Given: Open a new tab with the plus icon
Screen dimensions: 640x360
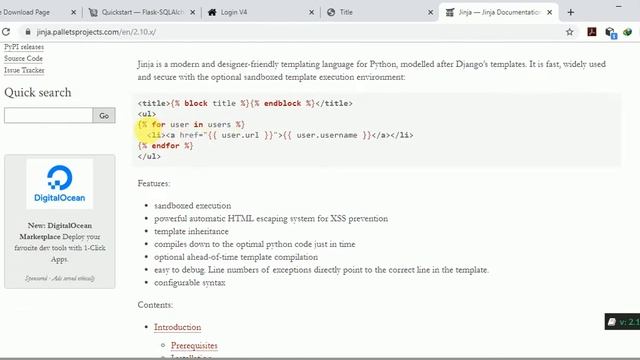Looking at the screenshot, I should tap(571, 12).
